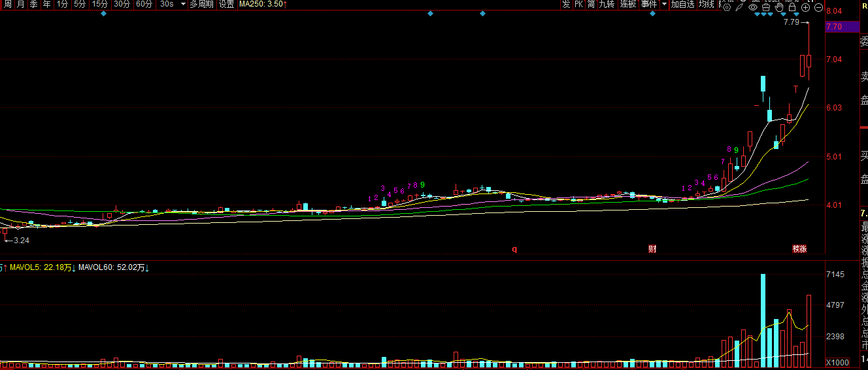Image resolution: width=868 pixels, height=370 pixels.
Task: Click the 8.04 price axis label
Action: tap(834, 11)
